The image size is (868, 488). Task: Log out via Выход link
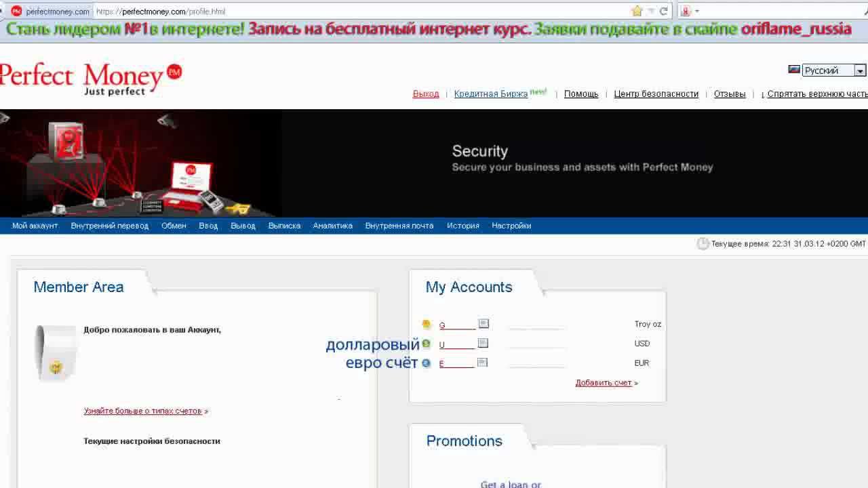pyautogui.click(x=426, y=94)
